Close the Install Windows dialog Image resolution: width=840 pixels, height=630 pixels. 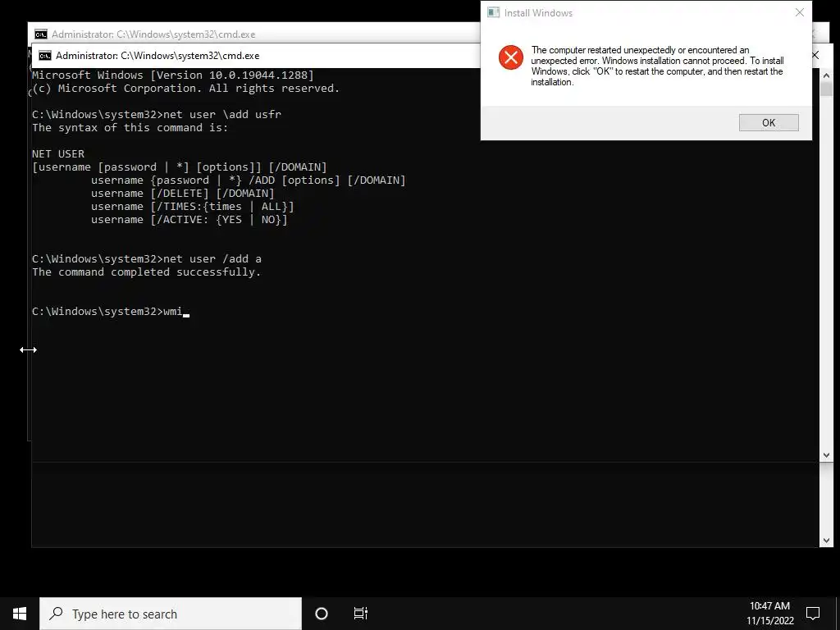click(x=799, y=12)
